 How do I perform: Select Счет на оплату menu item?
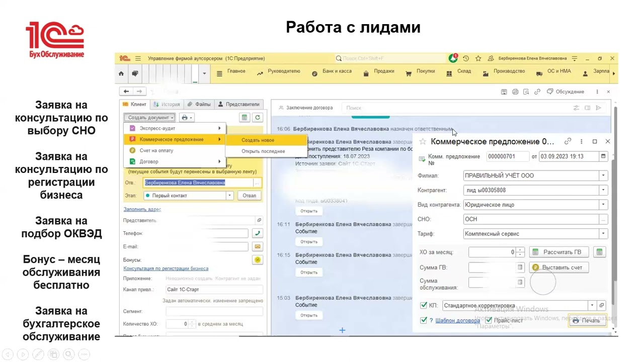tap(175, 150)
